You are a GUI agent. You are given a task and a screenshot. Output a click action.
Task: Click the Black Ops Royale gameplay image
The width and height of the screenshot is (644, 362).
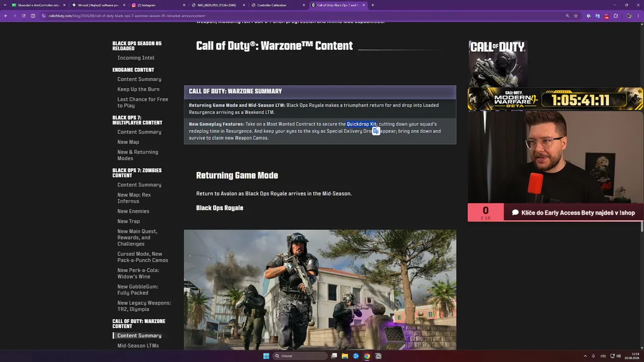(320, 290)
